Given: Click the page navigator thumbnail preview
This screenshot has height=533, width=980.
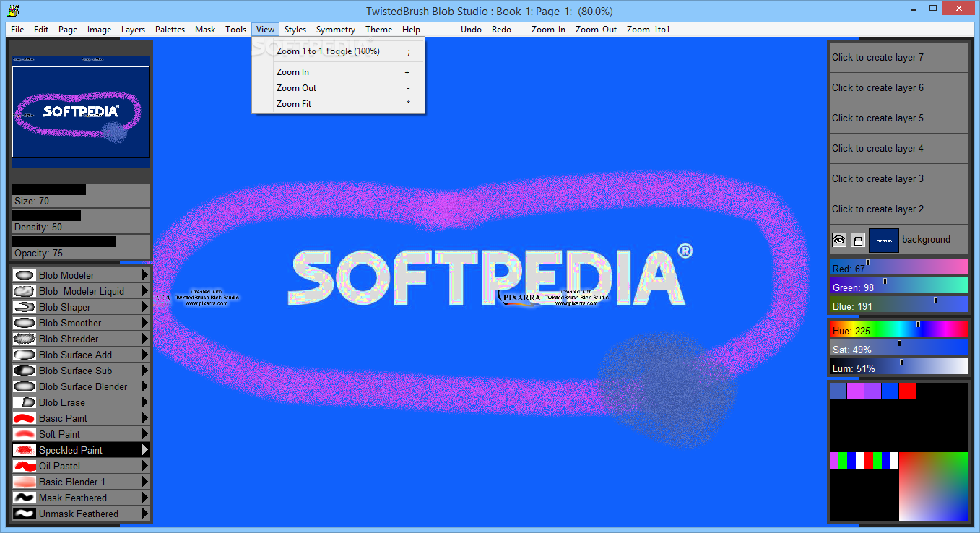Looking at the screenshot, I should pos(81,112).
